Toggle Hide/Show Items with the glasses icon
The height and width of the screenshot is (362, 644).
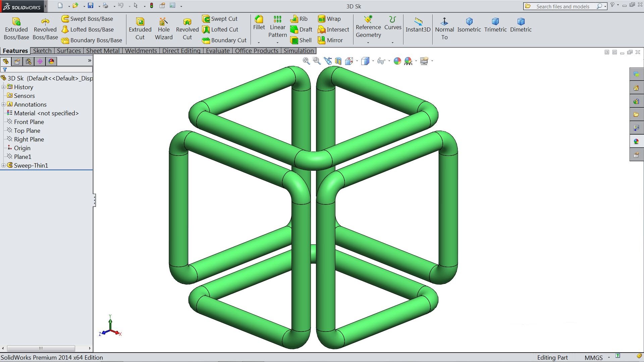point(380,61)
